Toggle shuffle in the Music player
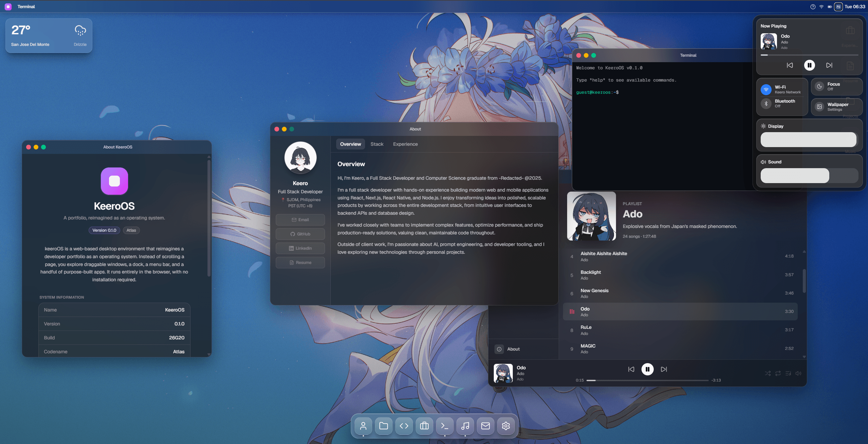 click(767, 373)
